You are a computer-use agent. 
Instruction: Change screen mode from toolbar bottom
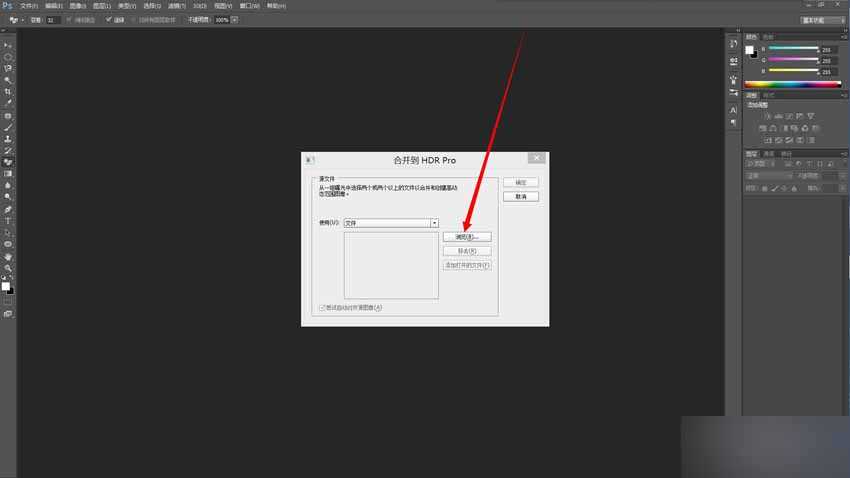pos(8,314)
